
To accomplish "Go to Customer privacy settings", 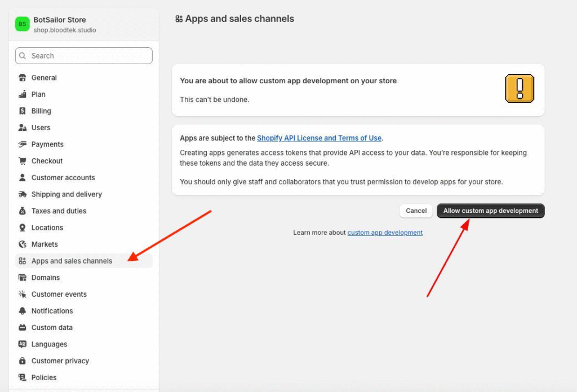I will click(x=83, y=361).
